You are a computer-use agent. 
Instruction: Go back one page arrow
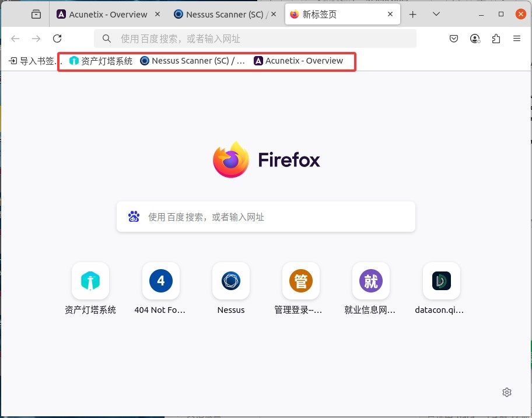click(x=15, y=39)
